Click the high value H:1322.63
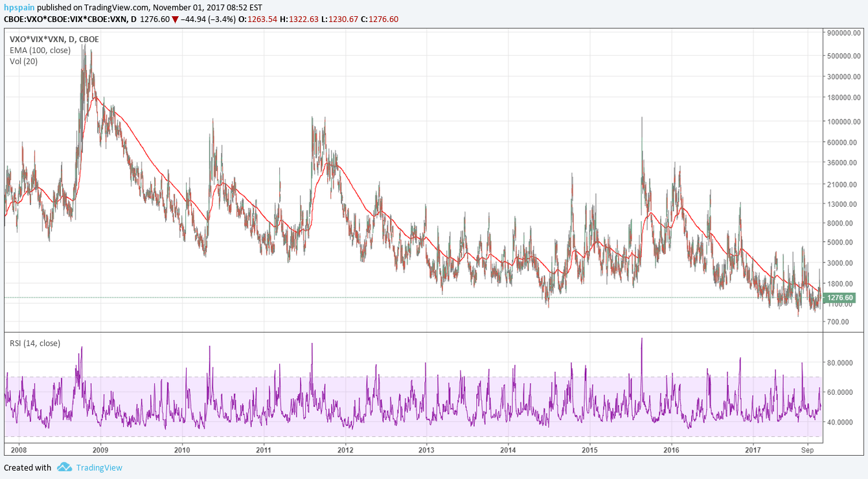The image size is (868, 479). (x=300, y=19)
